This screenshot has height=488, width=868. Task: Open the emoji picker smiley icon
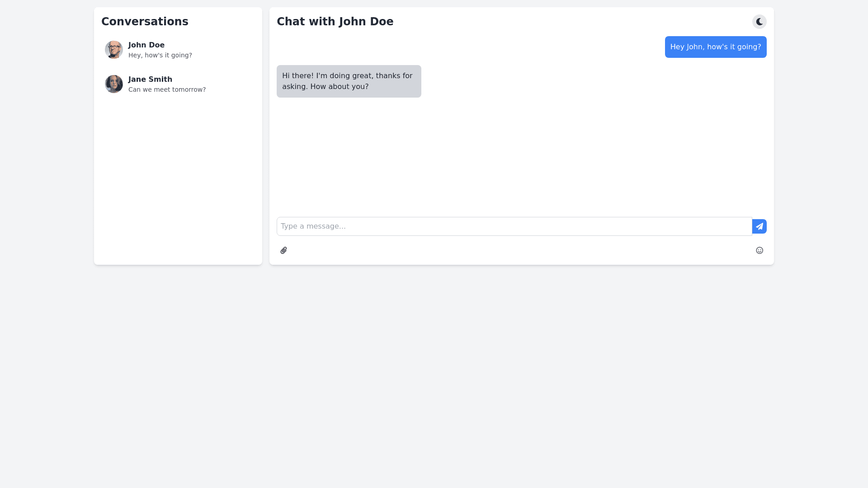[759, 250]
